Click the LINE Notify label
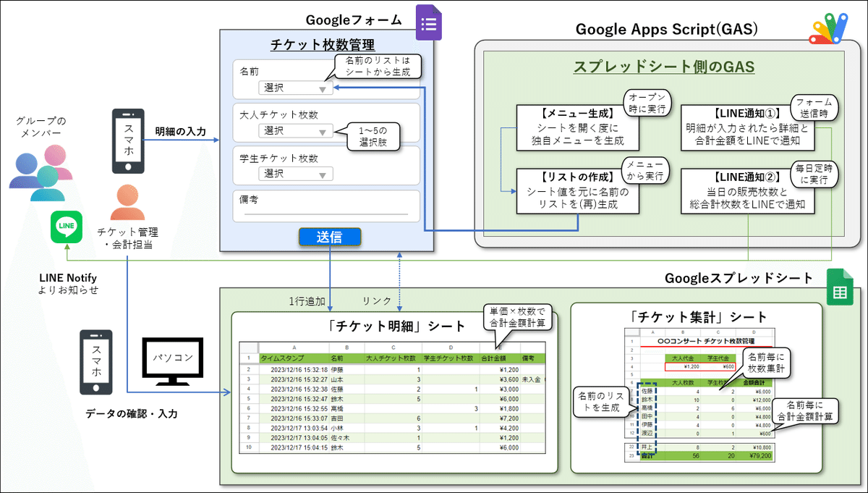The width and height of the screenshot is (868, 493). 68,277
